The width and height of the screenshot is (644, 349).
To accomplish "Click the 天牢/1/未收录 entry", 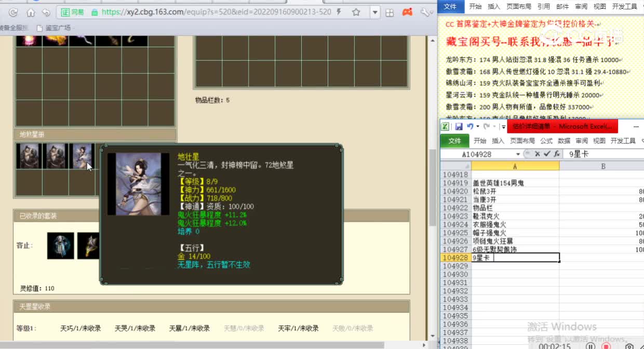I will tap(298, 328).
